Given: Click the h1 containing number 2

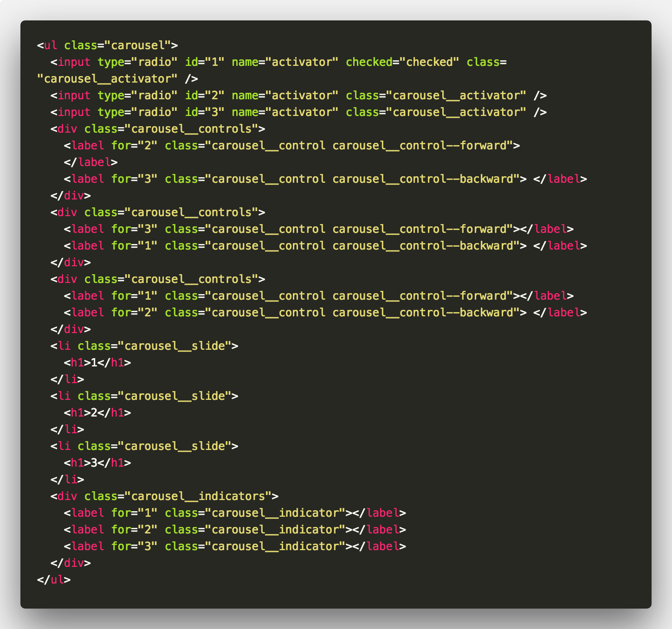Looking at the screenshot, I should (x=97, y=413).
